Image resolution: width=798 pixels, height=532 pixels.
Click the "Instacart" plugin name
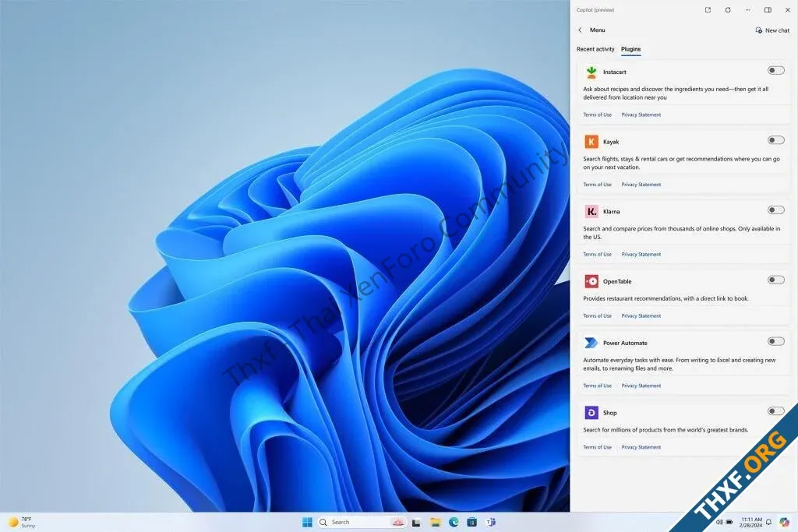click(x=614, y=72)
